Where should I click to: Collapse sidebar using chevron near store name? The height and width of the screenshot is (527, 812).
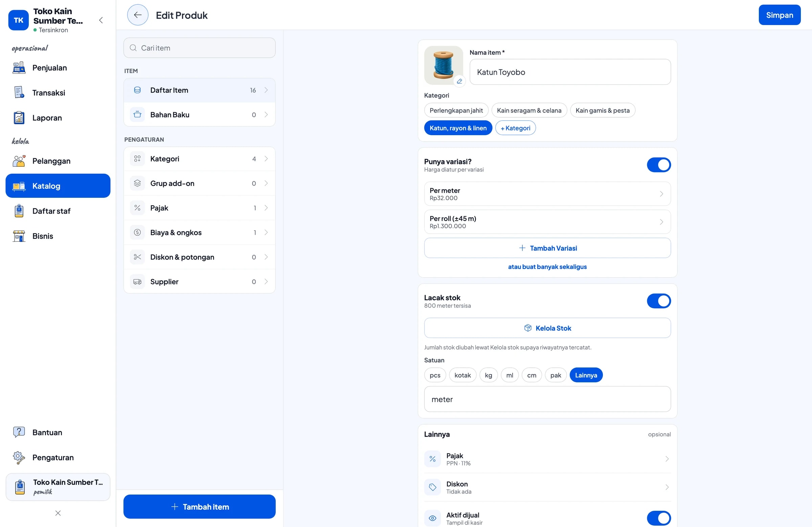[x=101, y=20]
